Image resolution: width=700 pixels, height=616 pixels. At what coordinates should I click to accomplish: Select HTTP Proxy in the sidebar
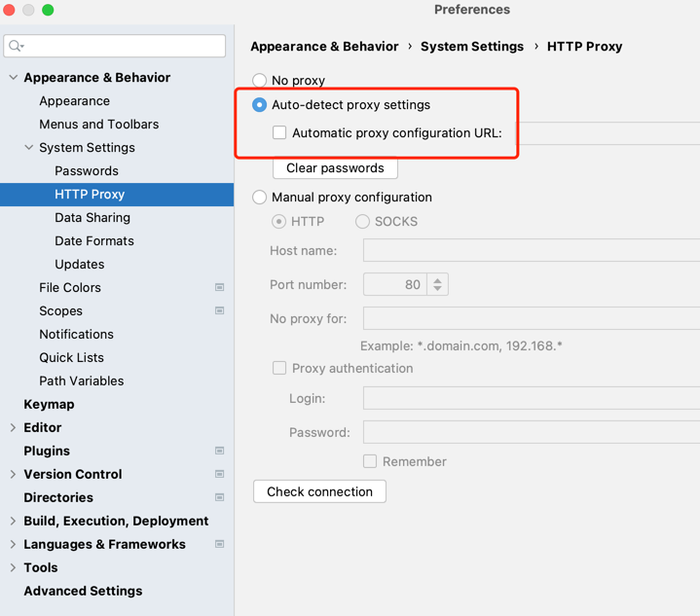[117, 195]
